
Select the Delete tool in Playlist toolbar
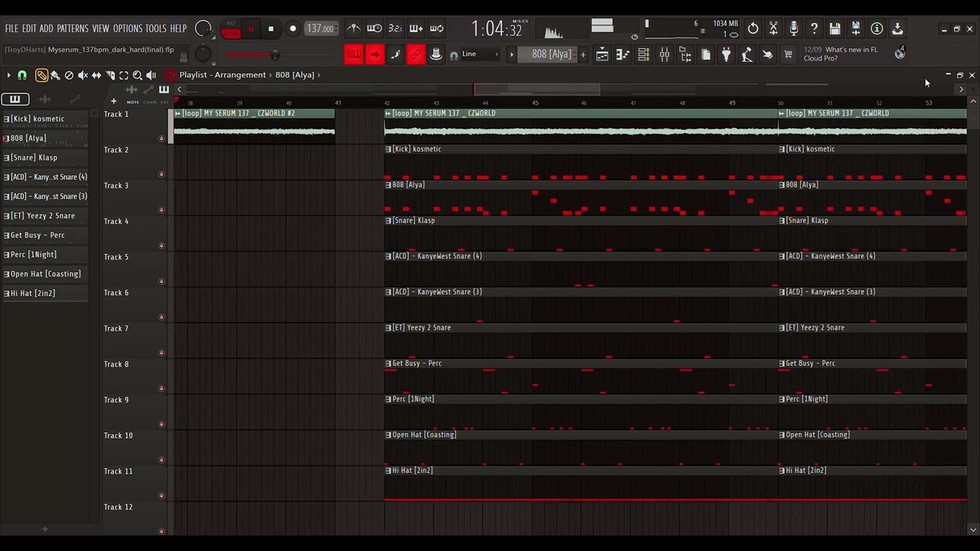coord(69,75)
